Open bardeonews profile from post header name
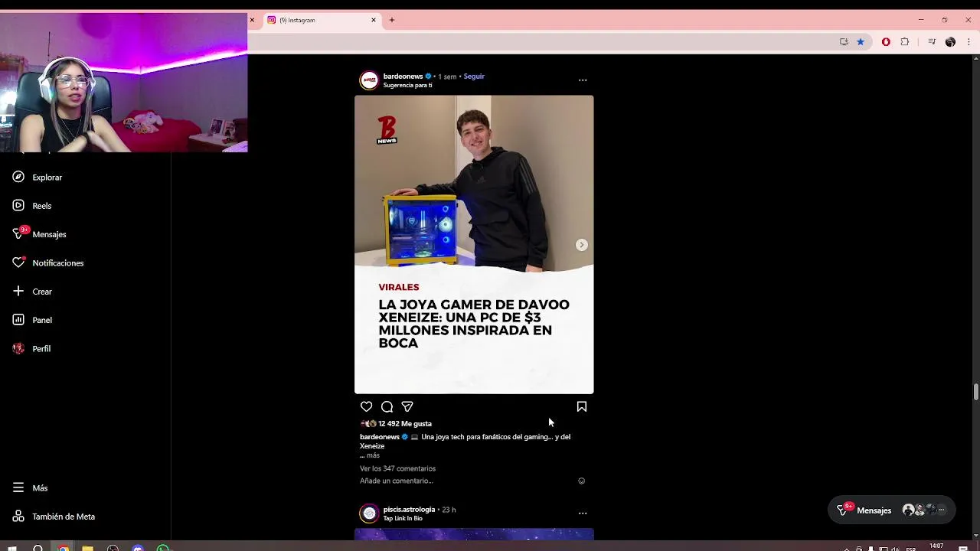 pos(403,77)
